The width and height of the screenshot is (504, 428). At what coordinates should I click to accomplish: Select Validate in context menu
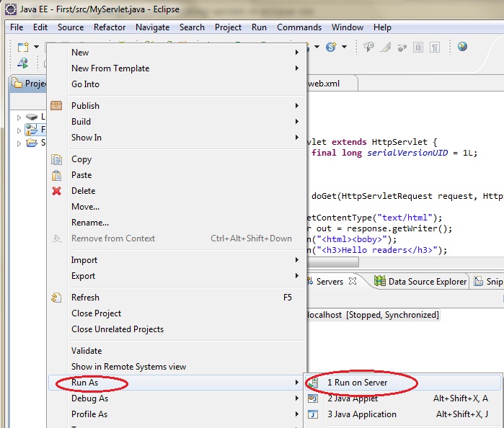177,351
